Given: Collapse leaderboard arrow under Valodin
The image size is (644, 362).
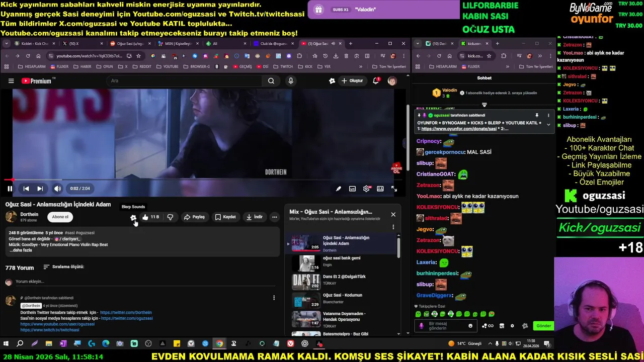Looking at the screenshot, I should (x=484, y=105).
